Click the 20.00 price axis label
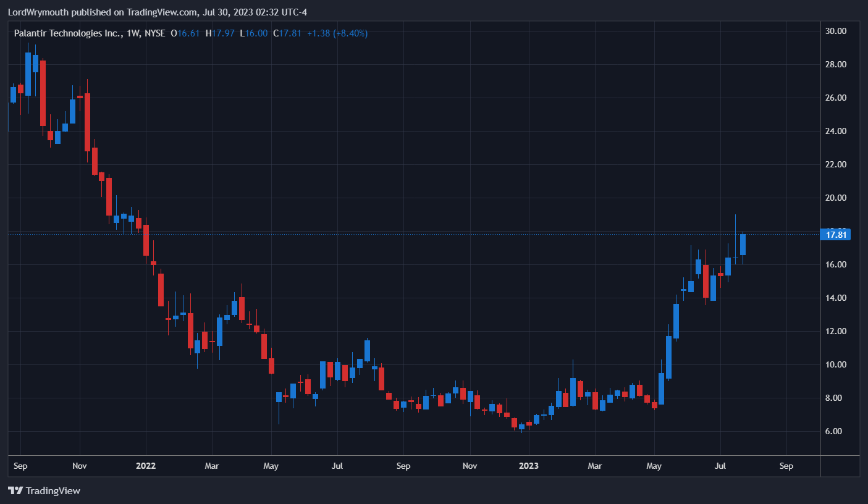Screen dimensions: 868x504 click(836, 198)
